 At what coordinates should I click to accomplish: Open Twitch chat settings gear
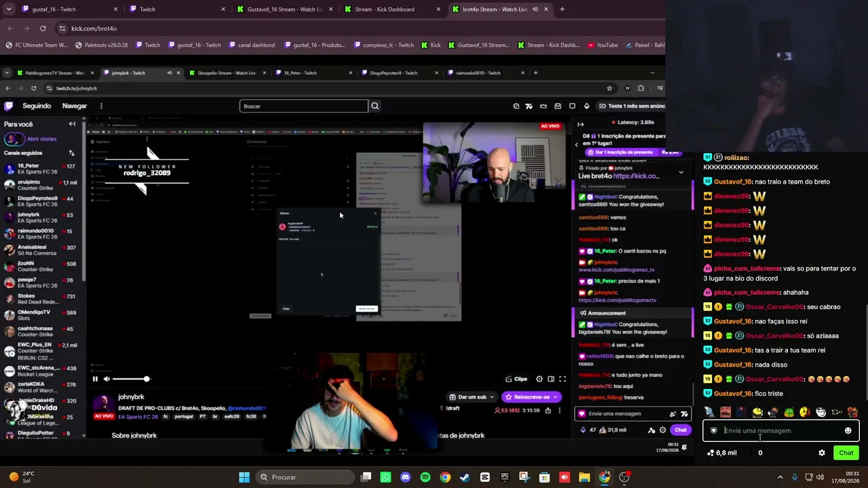(663, 430)
